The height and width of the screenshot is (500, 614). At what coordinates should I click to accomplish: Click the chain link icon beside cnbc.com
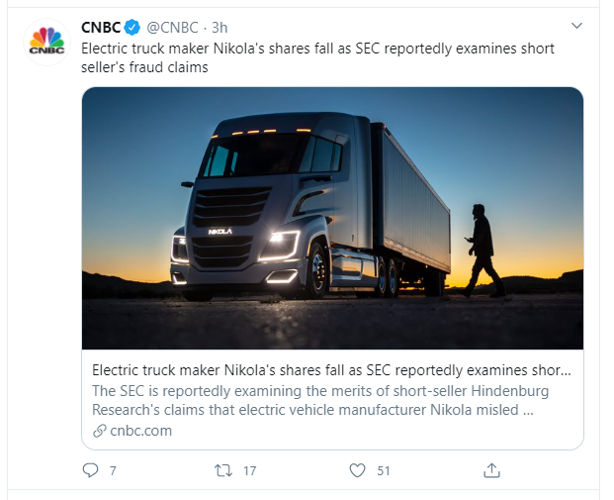click(98, 431)
